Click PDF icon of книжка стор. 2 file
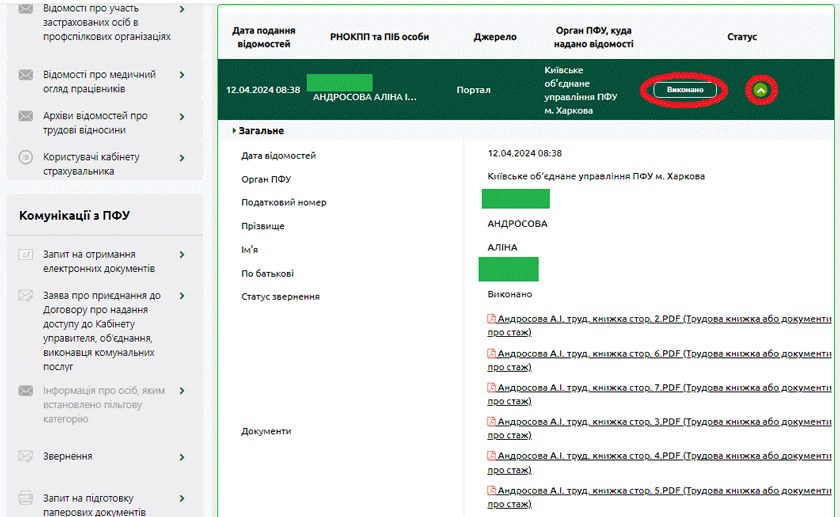This screenshot has height=517, width=840. tap(492, 319)
